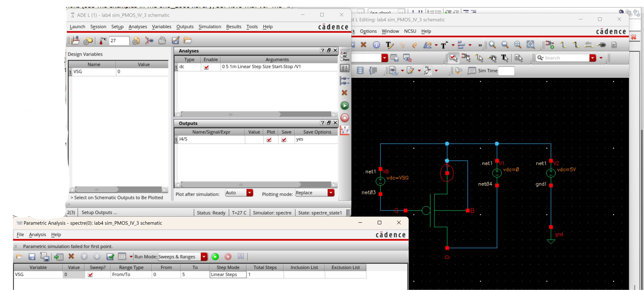Viewport: 644px width, 290px height.
Task: Open the NCSU menu in the schematic editor
Action: click(410, 31)
